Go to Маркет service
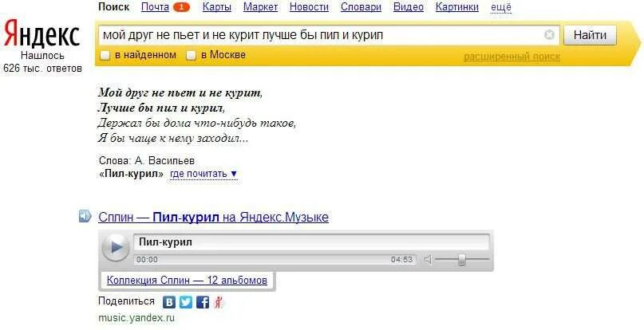This screenshot has height=330, width=644. [260, 7]
